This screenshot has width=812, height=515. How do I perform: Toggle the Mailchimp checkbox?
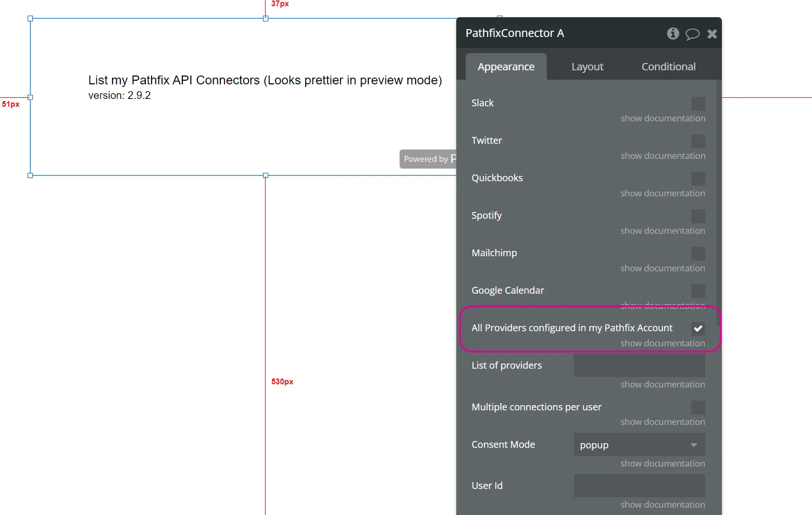pyautogui.click(x=698, y=254)
